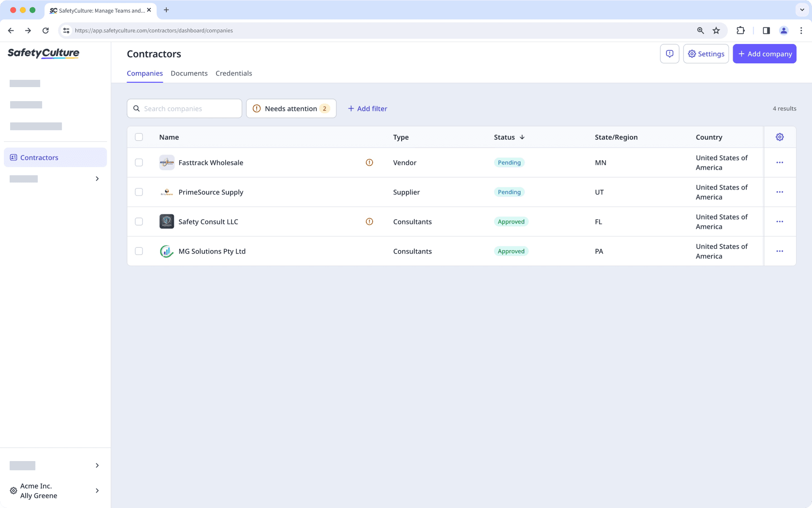The height and width of the screenshot is (508, 812).
Task: Open the Credentials tab
Action: pyautogui.click(x=234, y=73)
